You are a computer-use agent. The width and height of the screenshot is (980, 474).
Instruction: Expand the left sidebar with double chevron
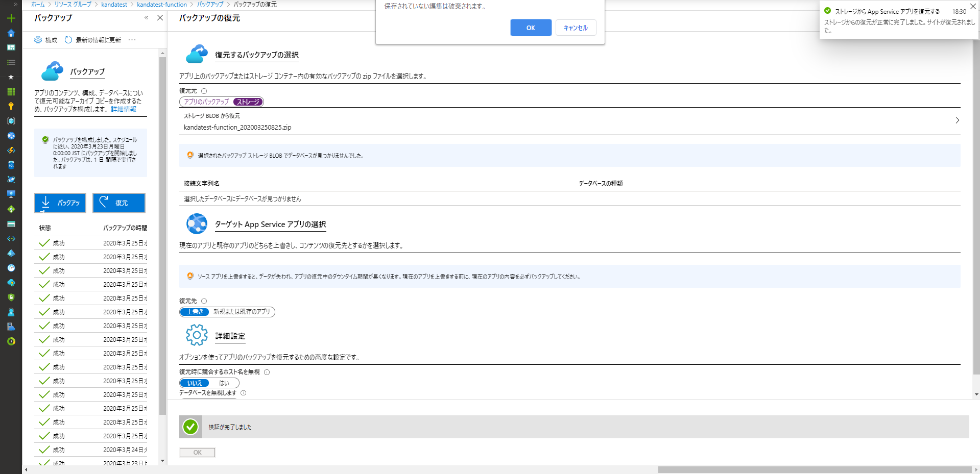click(x=15, y=4)
